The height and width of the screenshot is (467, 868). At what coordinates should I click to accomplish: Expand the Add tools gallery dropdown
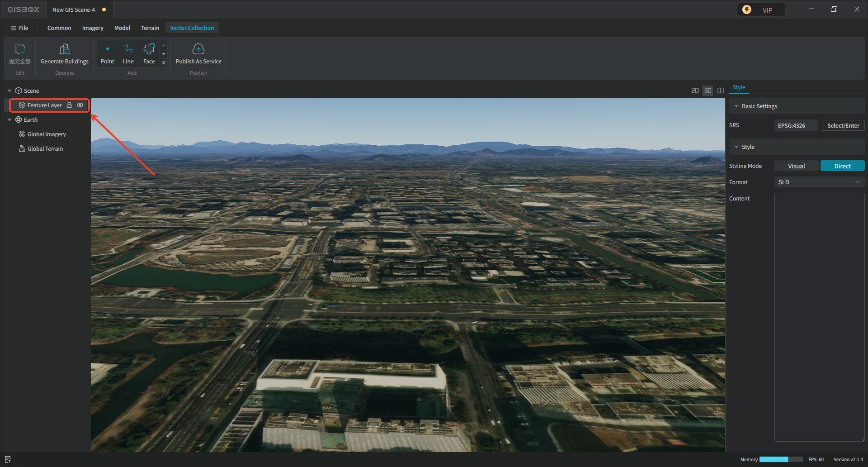tap(164, 63)
